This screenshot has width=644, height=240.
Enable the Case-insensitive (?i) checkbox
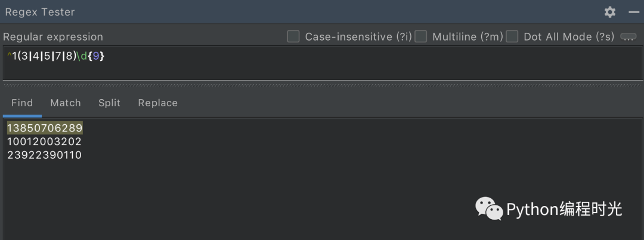coord(293,36)
